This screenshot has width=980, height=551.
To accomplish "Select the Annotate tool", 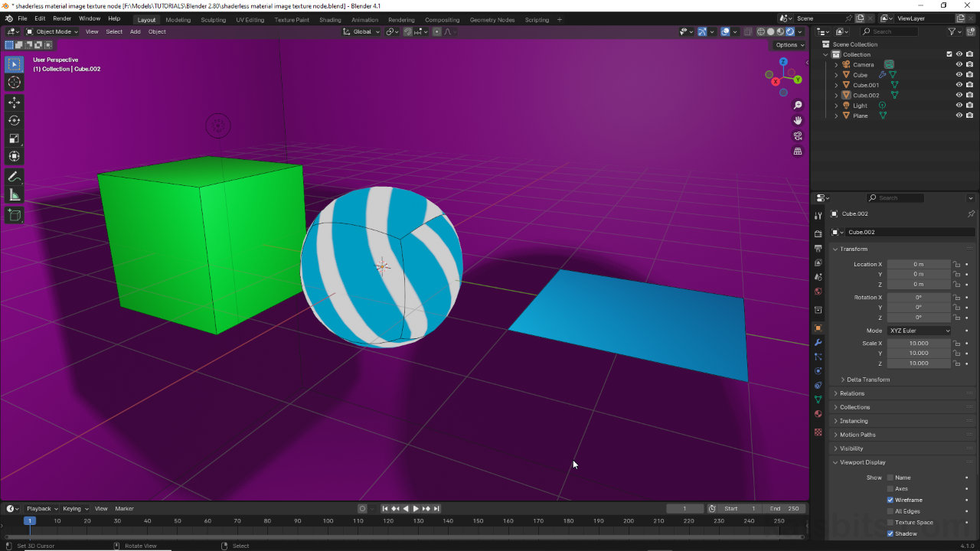I will (x=14, y=177).
